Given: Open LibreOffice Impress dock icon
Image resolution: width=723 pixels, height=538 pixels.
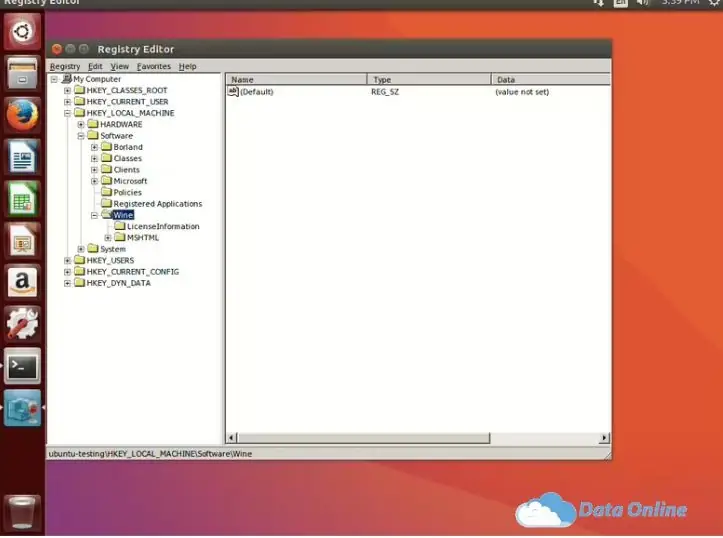Looking at the screenshot, I should pyautogui.click(x=22, y=241).
